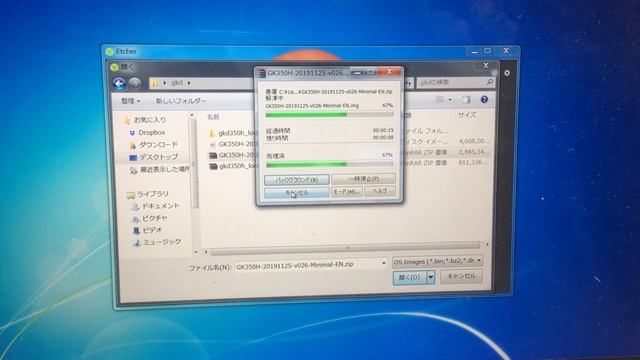
Task: Click the ファイル名 file name field
Action: [x=311, y=265]
